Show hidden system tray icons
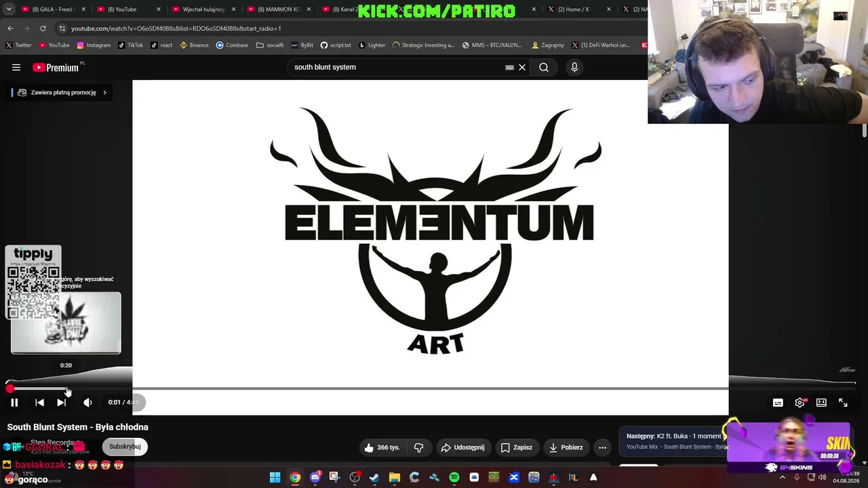Viewport: 868px width, 488px height. point(782,478)
